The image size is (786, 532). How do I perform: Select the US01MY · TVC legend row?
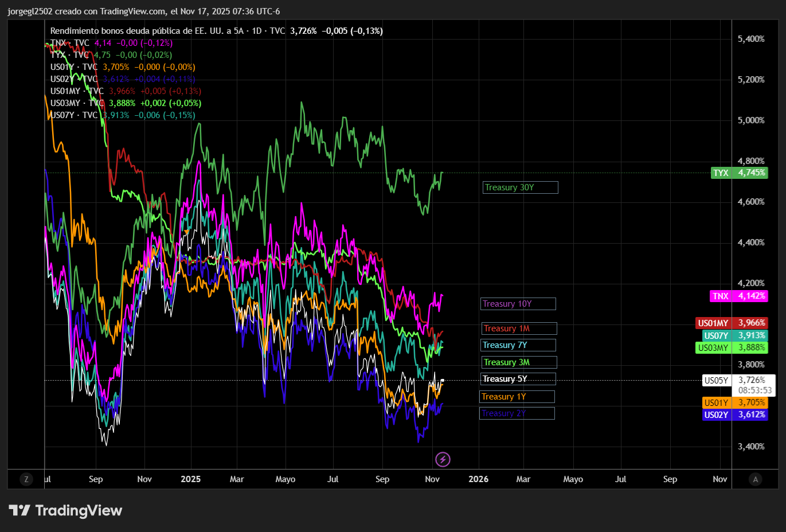click(126, 91)
